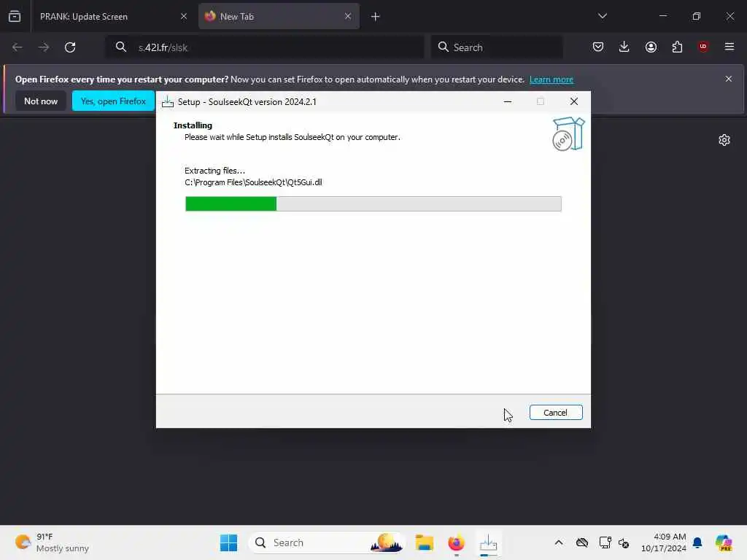Close the PRANK: Update Screen tab

(x=183, y=17)
